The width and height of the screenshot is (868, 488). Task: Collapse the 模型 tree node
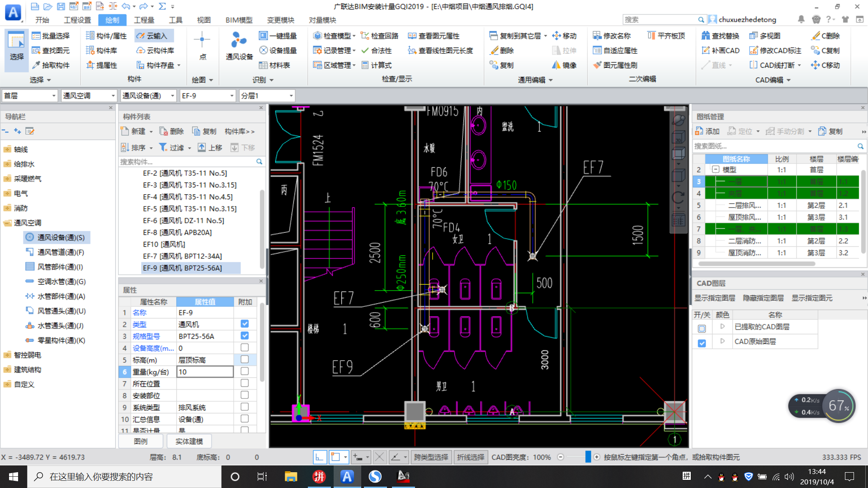(x=716, y=169)
